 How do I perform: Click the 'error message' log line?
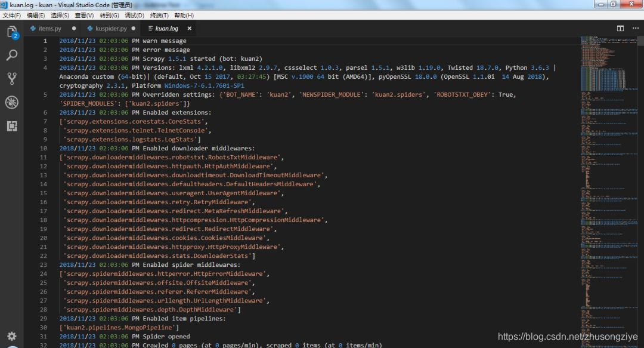[125, 50]
